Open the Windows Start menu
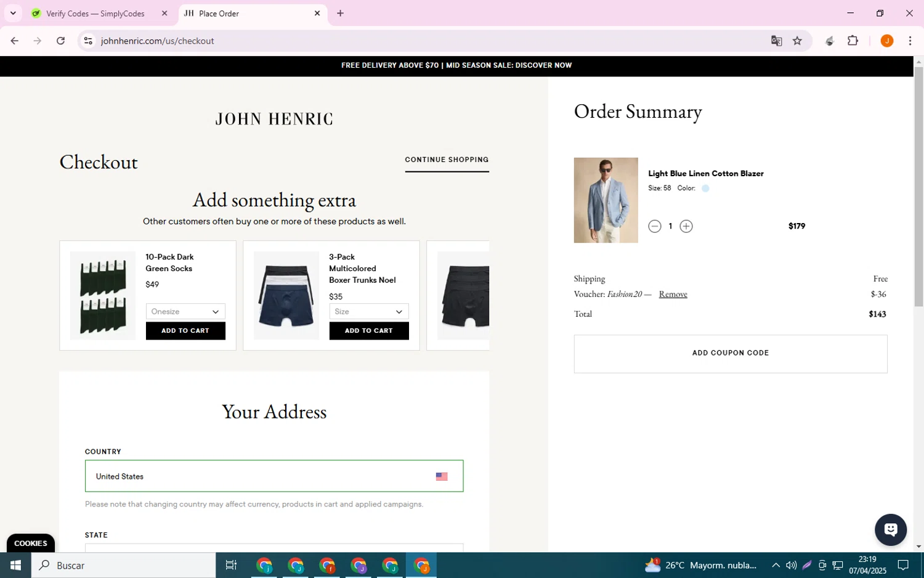Screen dimensions: 924x578 point(15,566)
